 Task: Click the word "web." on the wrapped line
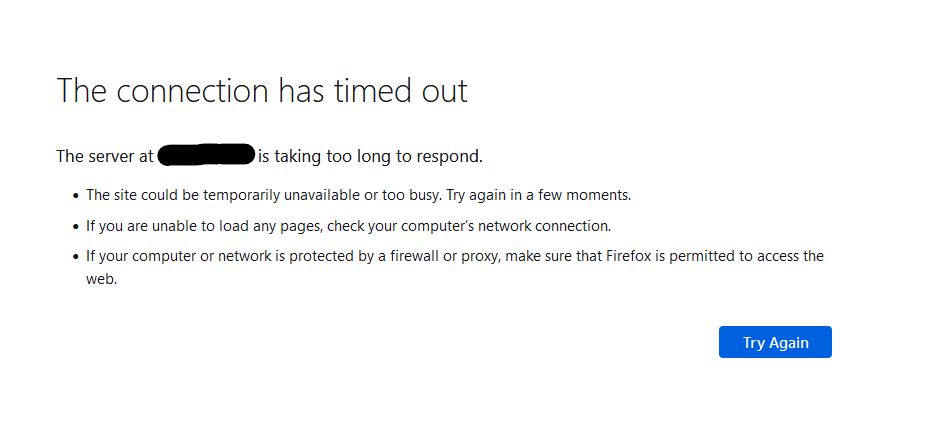(x=102, y=280)
